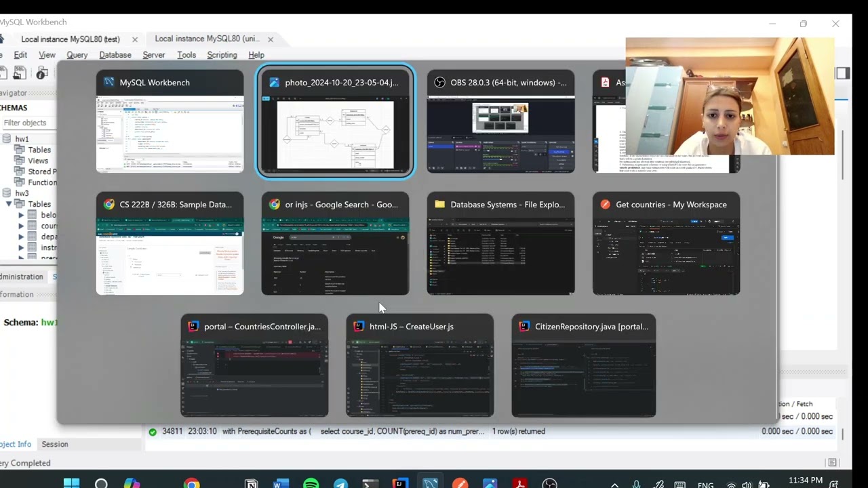Open the Windows Start menu

[71, 484]
